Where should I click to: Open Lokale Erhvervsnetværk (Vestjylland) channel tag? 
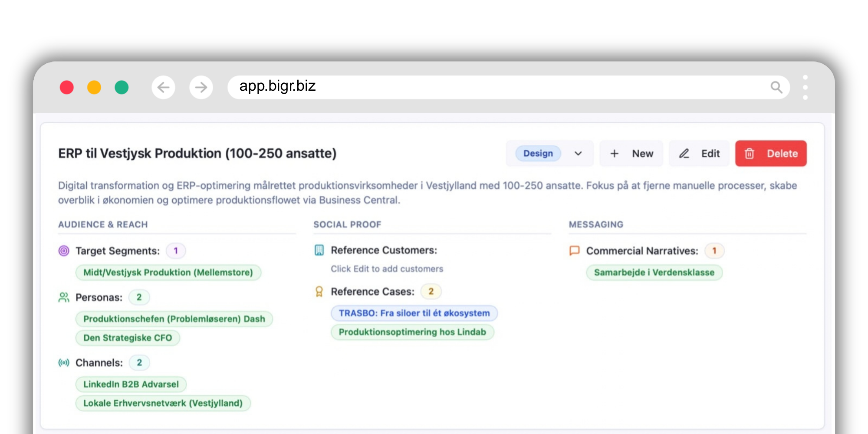click(163, 403)
